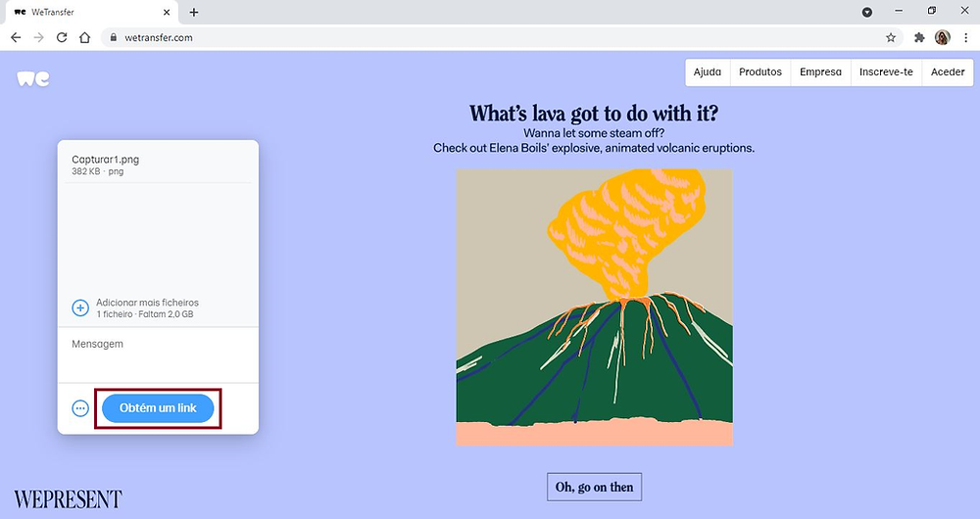Image resolution: width=980 pixels, height=519 pixels.
Task: Click the Chrome profile avatar
Action: pyautogui.click(x=943, y=37)
